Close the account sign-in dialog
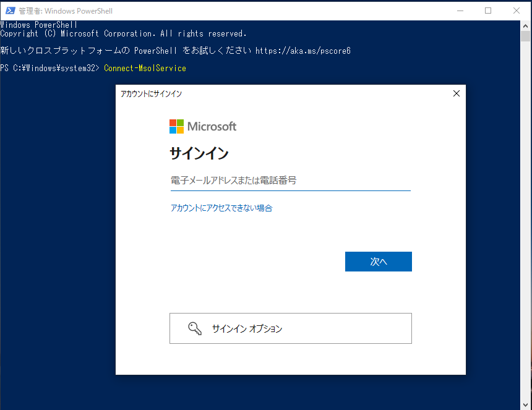Image resolution: width=532 pixels, height=410 pixels. (457, 93)
